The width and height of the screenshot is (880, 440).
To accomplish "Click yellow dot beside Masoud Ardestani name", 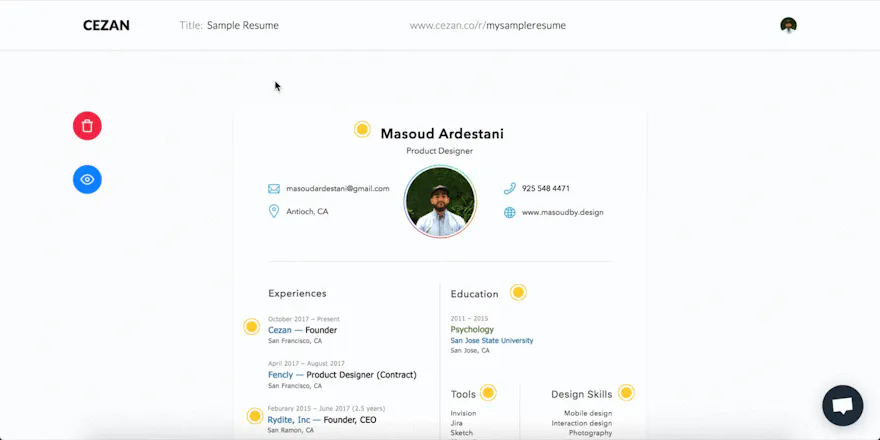I will click(362, 130).
